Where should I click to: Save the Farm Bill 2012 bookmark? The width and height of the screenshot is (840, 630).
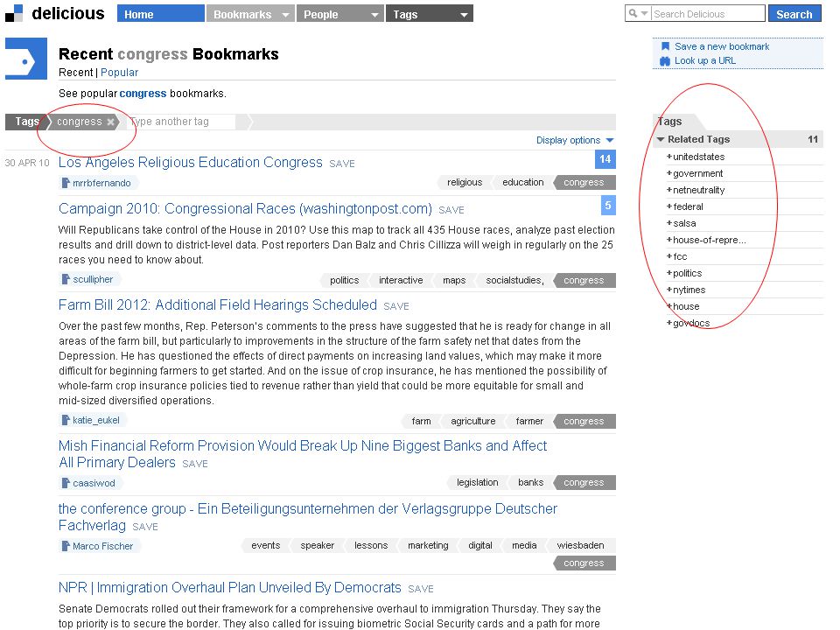(396, 306)
